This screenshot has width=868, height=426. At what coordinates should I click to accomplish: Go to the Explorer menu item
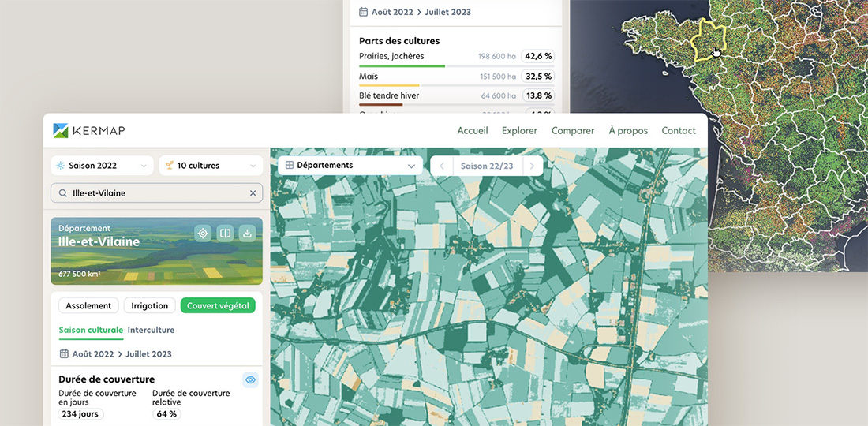[519, 131]
